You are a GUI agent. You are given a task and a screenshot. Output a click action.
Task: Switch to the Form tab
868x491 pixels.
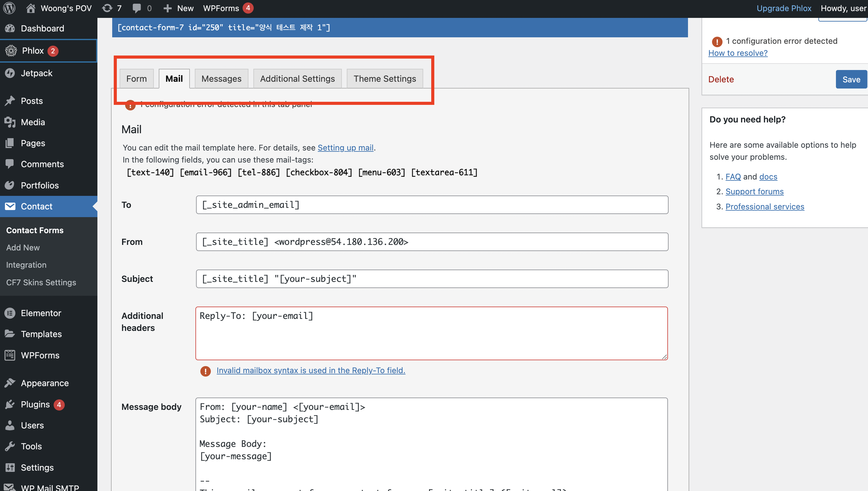[136, 79]
